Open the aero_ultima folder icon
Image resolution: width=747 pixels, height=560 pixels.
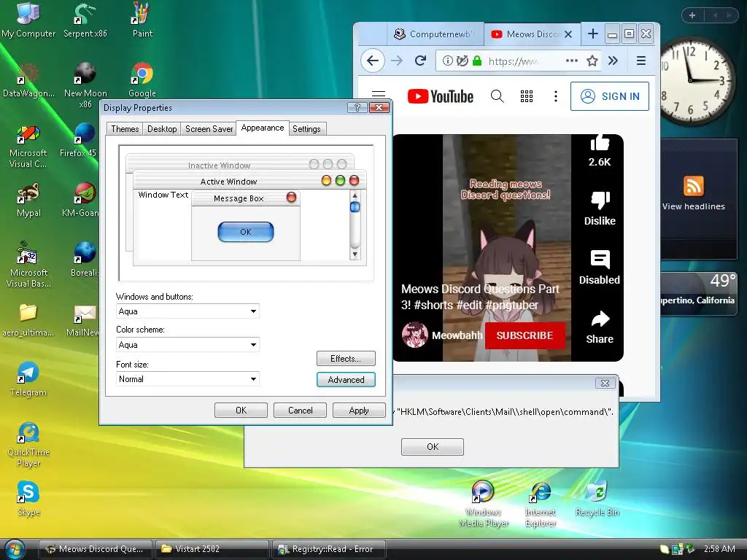(x=28, y=320)
